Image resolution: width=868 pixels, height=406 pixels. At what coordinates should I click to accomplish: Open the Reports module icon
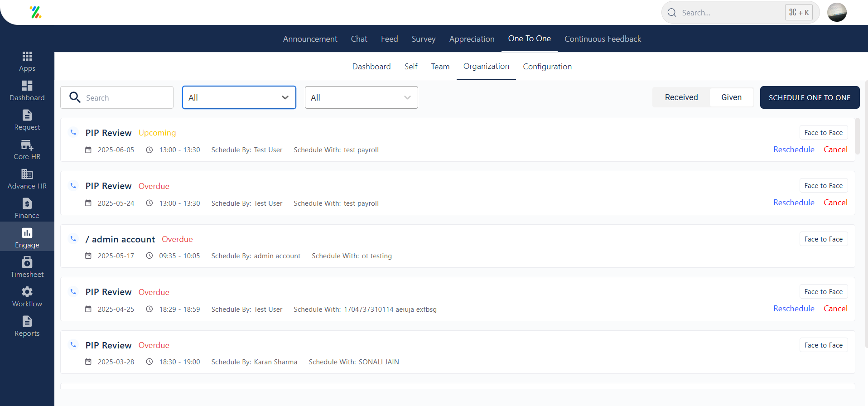pyautogui.click(x=27, y=322)
